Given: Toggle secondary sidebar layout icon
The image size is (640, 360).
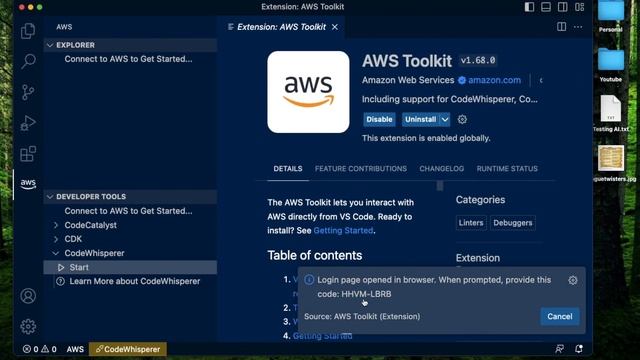Looking at the screenshot, I should click(562, 7).
